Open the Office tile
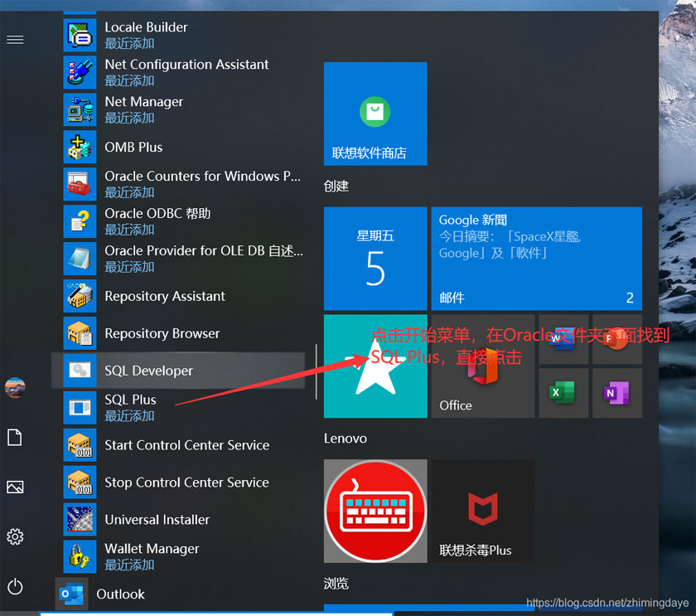This screenshot has width=696, height=616. 482,366
